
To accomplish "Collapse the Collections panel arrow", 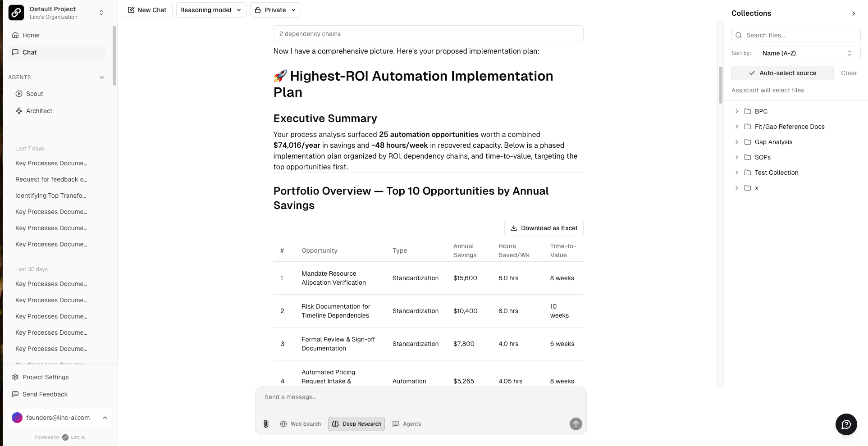I will [853, 14].
